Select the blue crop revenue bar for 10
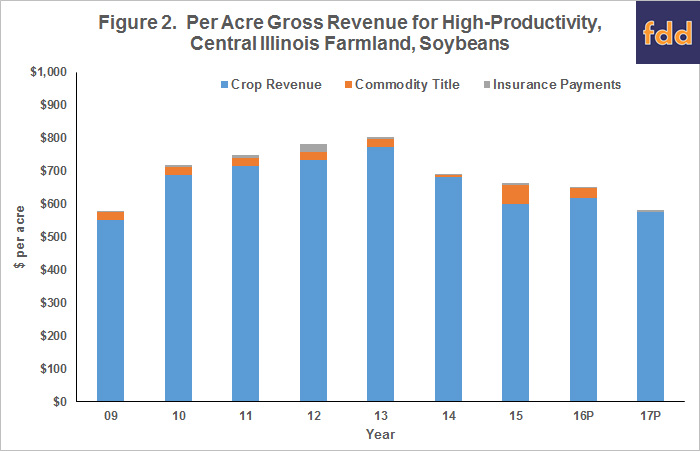 (x=178, y=288)
